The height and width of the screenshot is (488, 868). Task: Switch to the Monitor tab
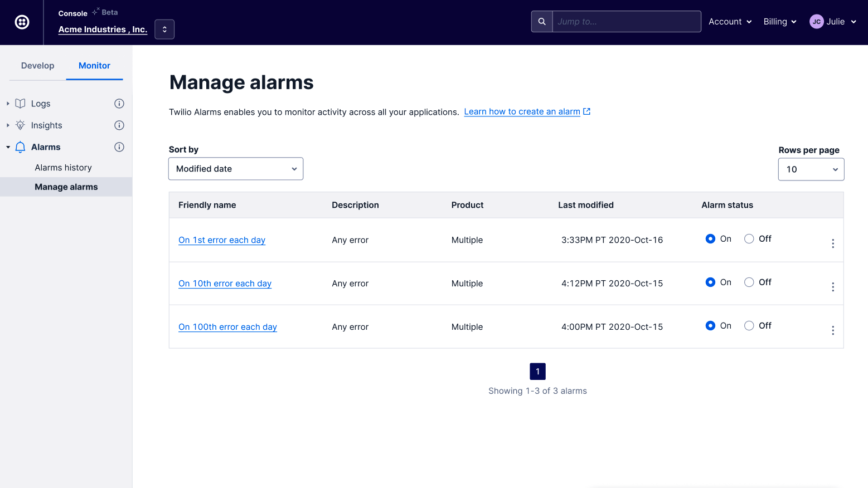coord(94,66)
